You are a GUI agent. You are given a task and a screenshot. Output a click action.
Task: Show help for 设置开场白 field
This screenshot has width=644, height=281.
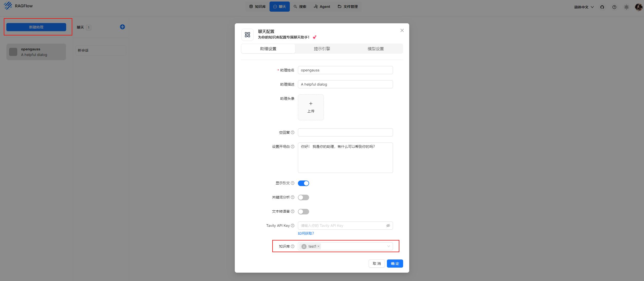(293, 147)
